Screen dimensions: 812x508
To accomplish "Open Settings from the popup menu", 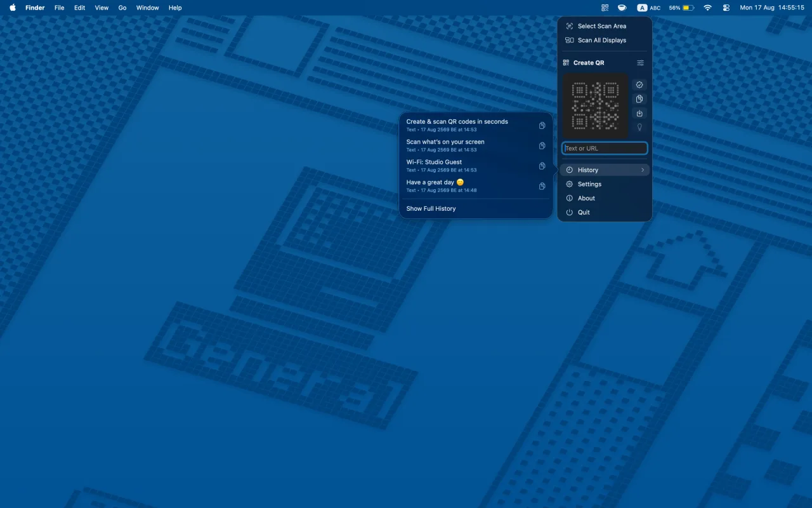I will pos(605,184).
